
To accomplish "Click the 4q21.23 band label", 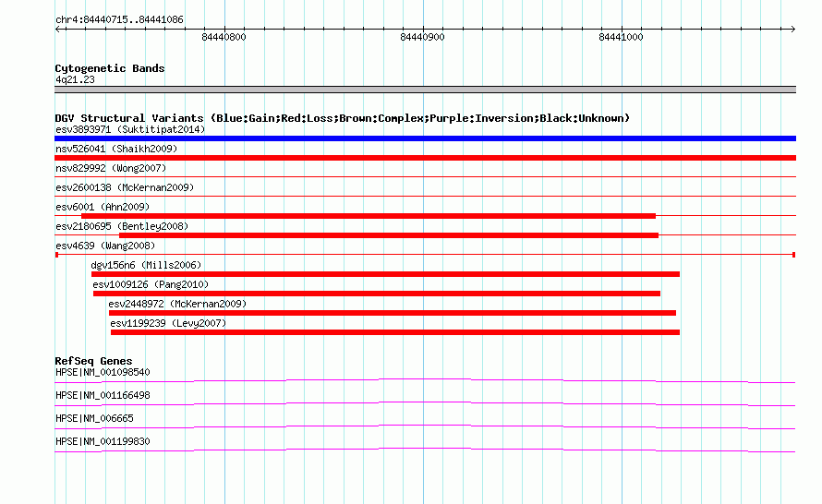I will [x=75, y=79].
